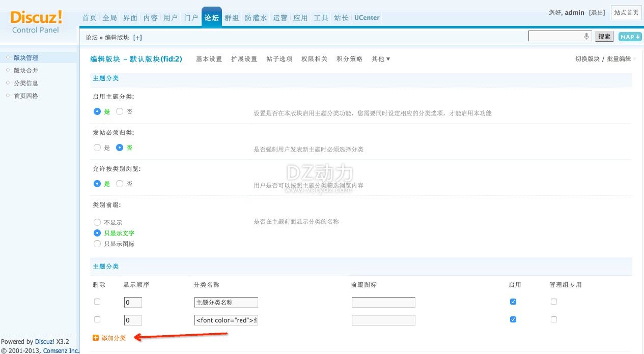Expand the 其他 dropdown menu

(381, 59)
